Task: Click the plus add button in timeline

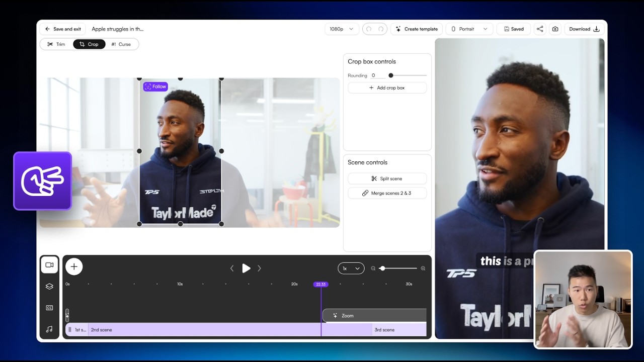Action: pyautogui.click(x=74, y=266)
